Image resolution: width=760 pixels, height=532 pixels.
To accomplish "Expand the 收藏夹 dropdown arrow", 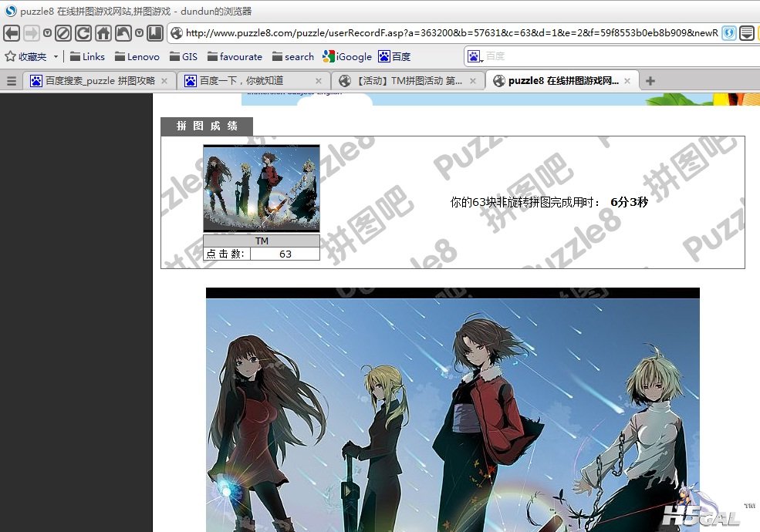I will click(x=56, y=57).
